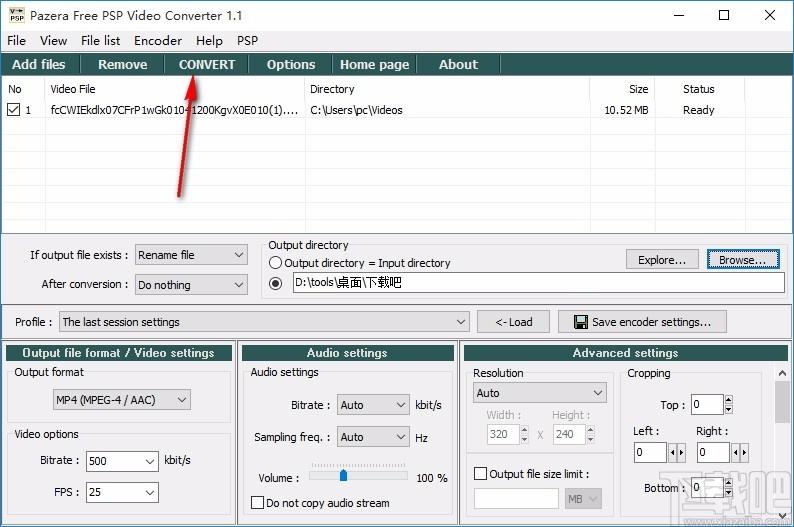Start conversion with the CONVERT button
The image size is (794, 527).
[207, 64]
